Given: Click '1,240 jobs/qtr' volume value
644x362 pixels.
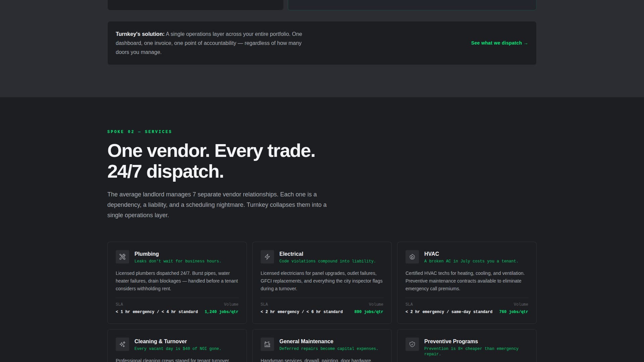Looking at the screenshot, I should pyautogui.click(x=221, y=312).
